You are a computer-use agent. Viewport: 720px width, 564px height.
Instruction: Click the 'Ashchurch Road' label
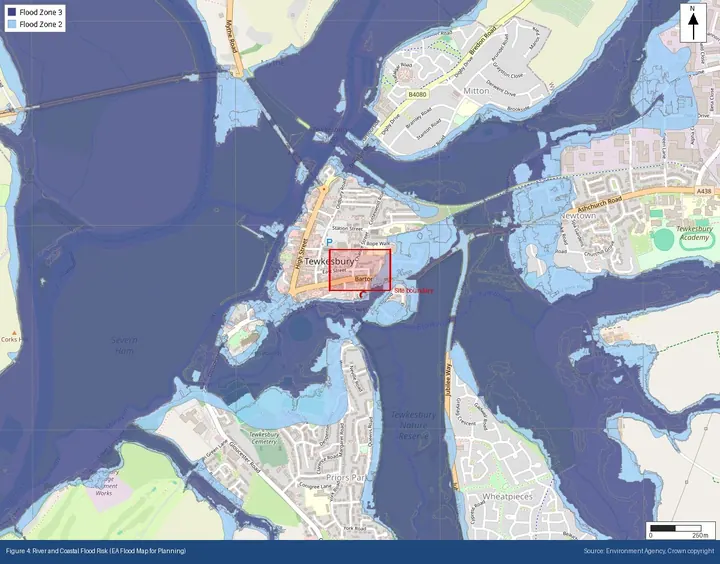pyautogui.click(x=599, y=204)
